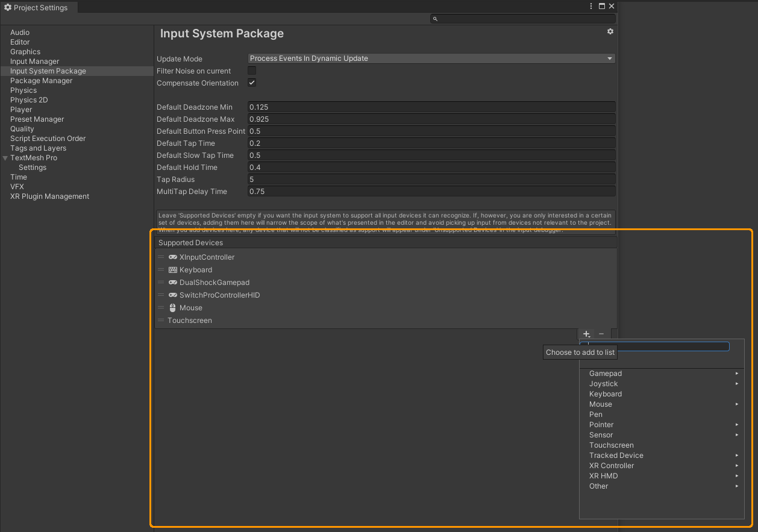Open the window options three-dot menu

point(591,6)
